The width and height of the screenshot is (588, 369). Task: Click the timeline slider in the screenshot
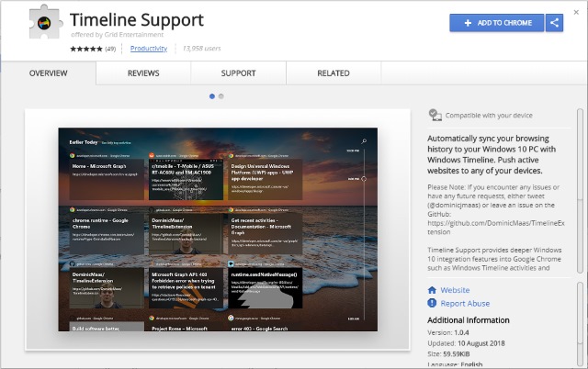pos(364,229)
